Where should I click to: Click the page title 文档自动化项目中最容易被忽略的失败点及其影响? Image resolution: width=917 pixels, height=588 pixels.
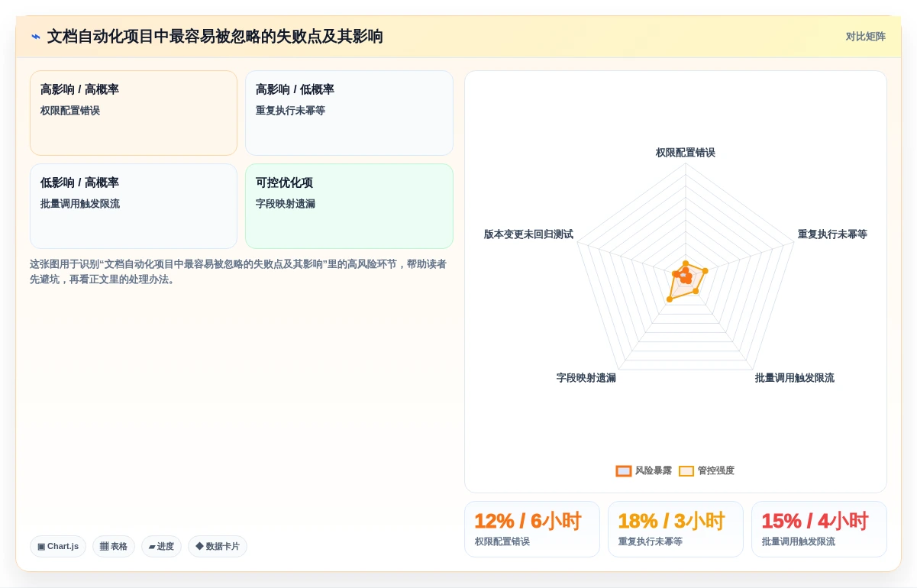click(215, 37)
